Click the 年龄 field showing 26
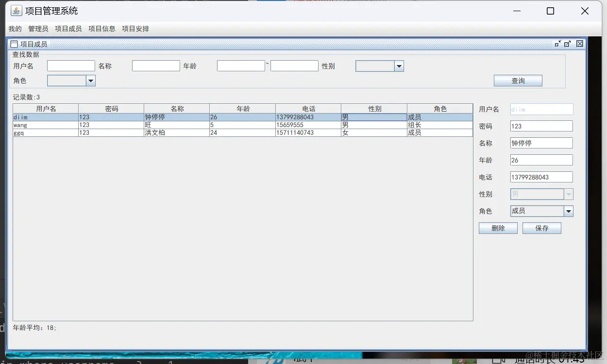Image resolution: width=607 pixels, height=364 pixels. click(542, 160)
